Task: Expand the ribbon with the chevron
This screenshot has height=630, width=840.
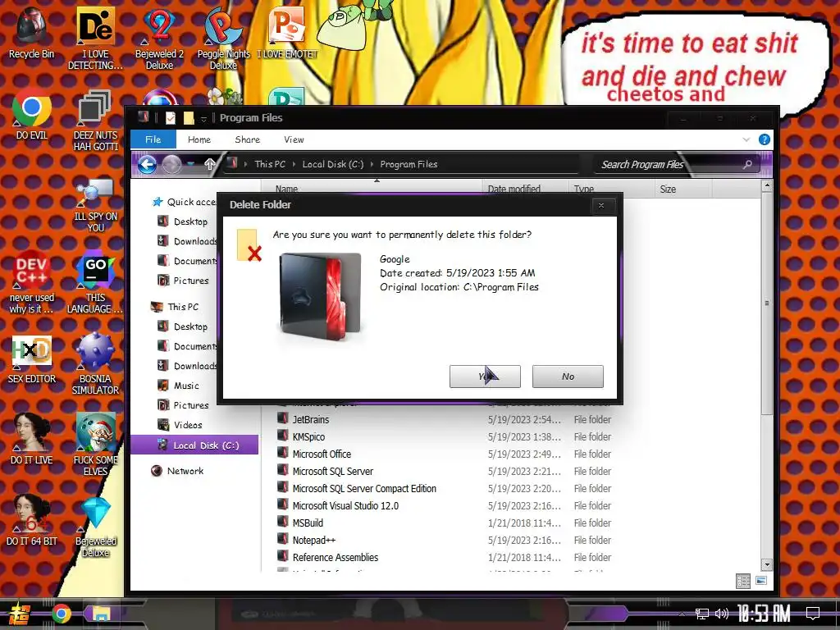Action: pyautogui.click(x=746, y=139)
